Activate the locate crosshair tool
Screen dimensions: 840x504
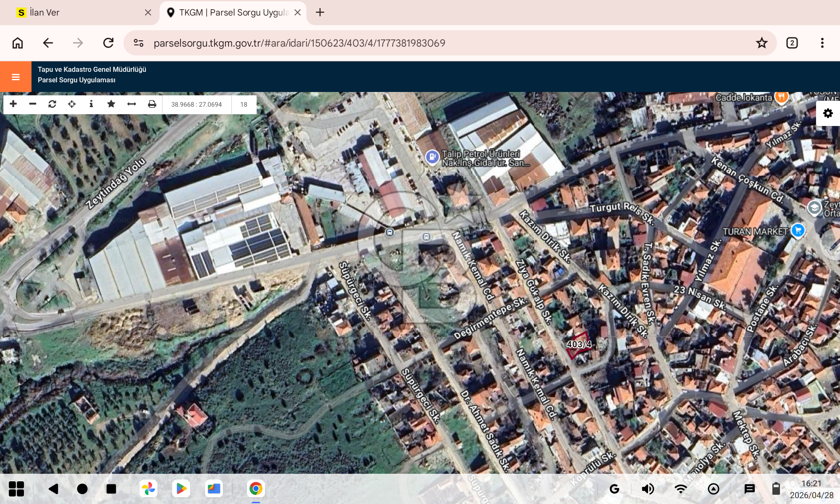pos(72,104)
